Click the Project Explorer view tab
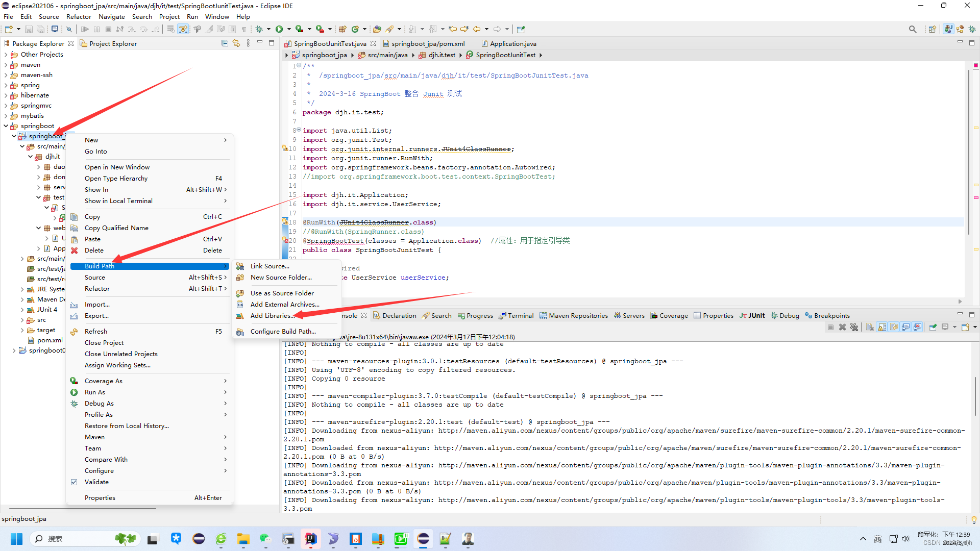This screenshot has height=551, width=980. click(108, 44)
